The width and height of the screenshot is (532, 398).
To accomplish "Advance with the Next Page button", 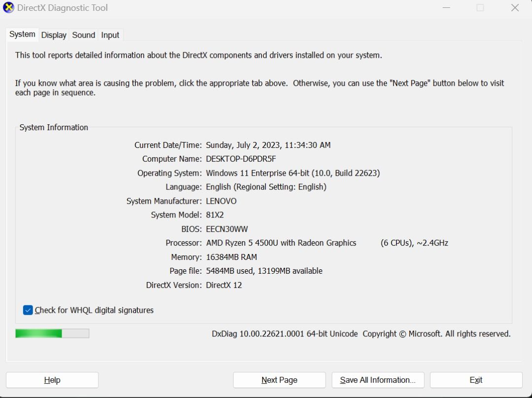I will tap(279, 380).
